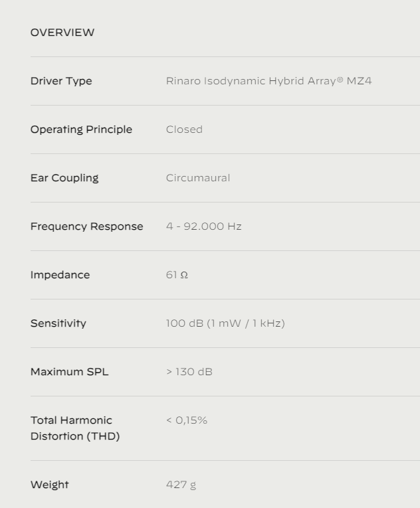Click the 427 g weight value
This screenshot has height=508, width=420.
[181, 485]
